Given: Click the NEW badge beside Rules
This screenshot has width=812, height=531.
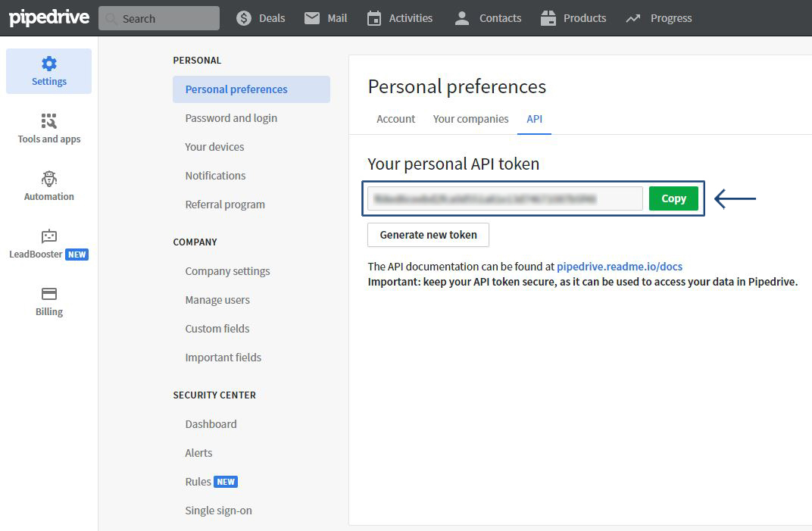Looking at the screenshot, I should (226, 482).
